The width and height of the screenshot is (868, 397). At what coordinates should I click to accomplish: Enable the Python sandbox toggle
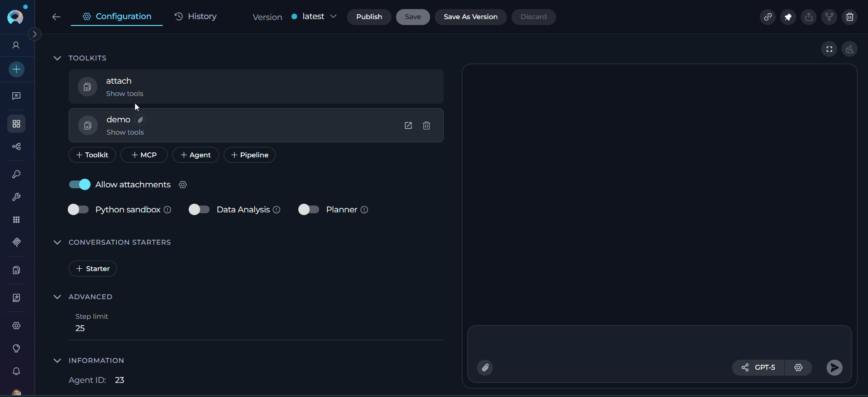[78, 210]
